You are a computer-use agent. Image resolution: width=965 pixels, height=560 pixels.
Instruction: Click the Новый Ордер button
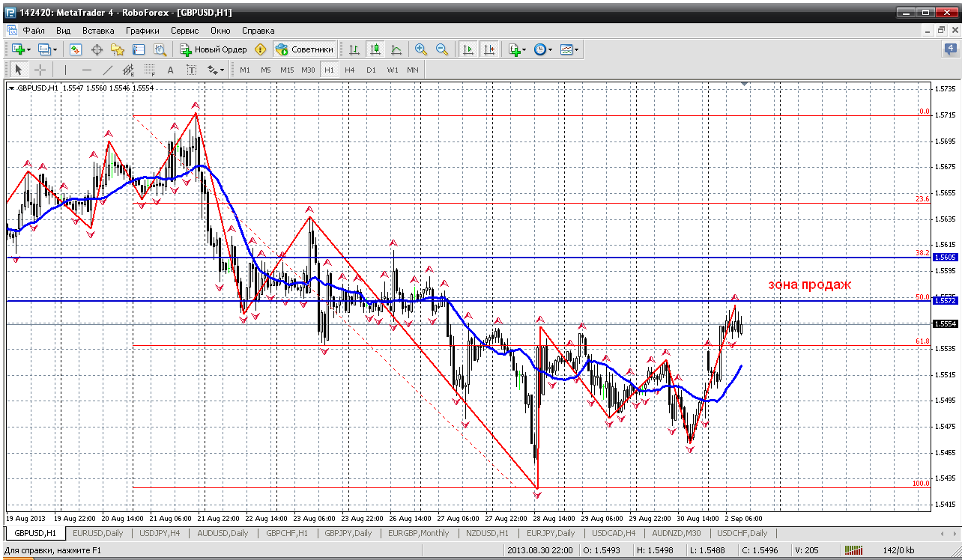(x=214, y=49)
